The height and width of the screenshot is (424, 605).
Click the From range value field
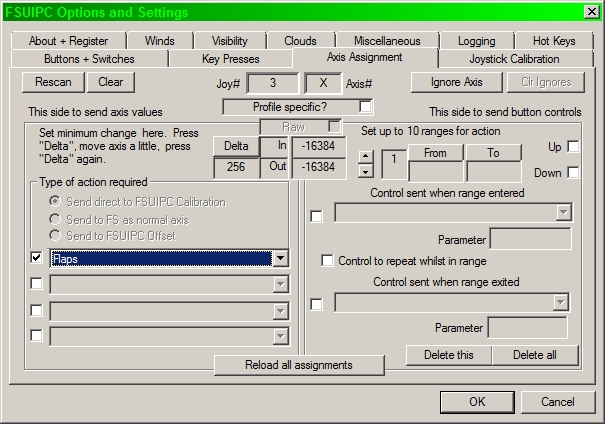(436, 172)
